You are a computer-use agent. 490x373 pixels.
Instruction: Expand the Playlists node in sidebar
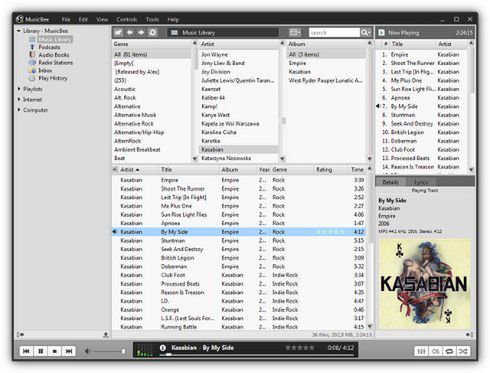tap(19, 89)
